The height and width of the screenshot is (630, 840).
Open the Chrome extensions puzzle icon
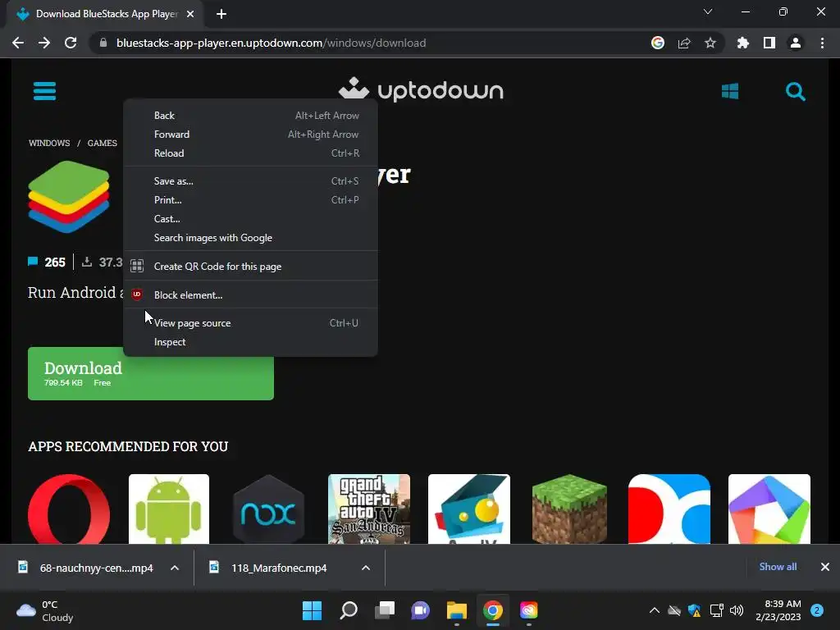pyautogui.click(x=743, y=43)
